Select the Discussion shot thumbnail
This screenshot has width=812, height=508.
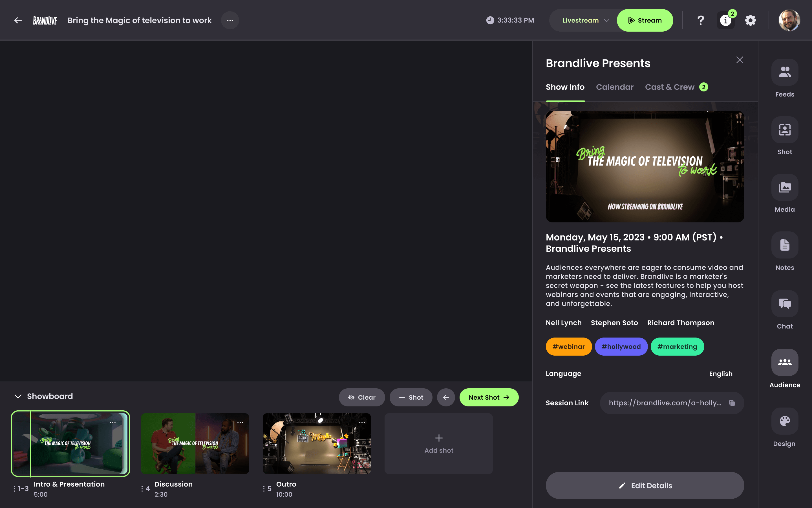click(195, 443)
